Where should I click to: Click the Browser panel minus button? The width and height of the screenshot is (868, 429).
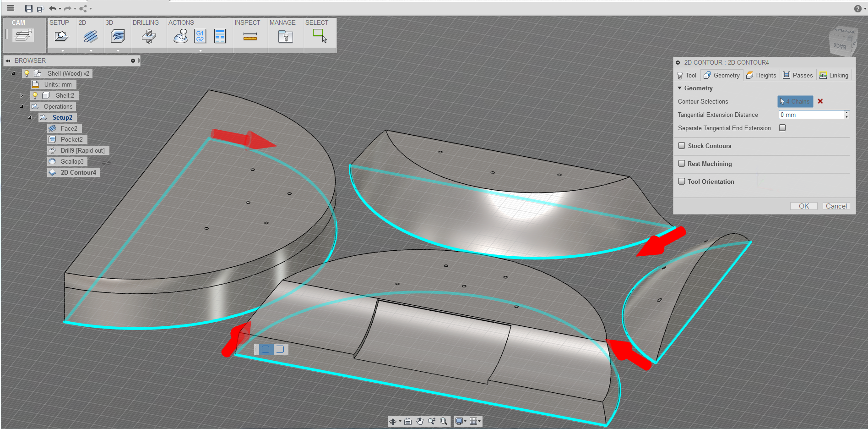(133, 60)
